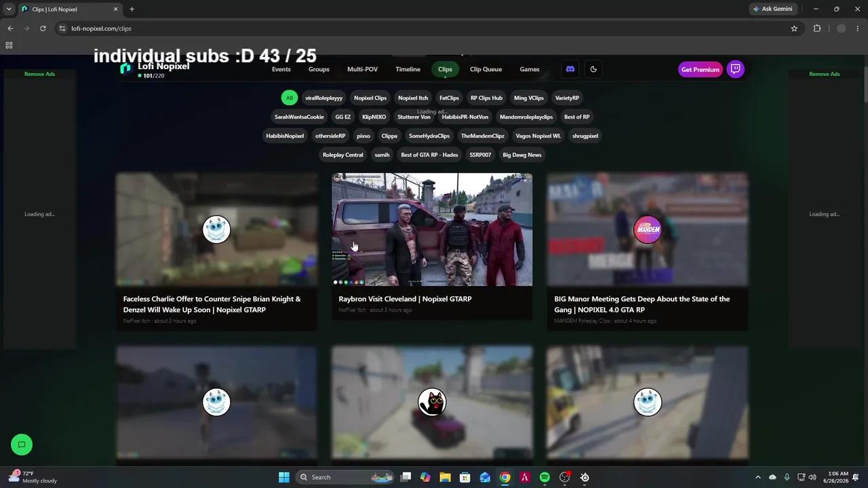Image resolution: width=868 pixels, height=488 pixels.
Task: Filter clips by viralRoleplayyy
Action: tap(323, 98)
